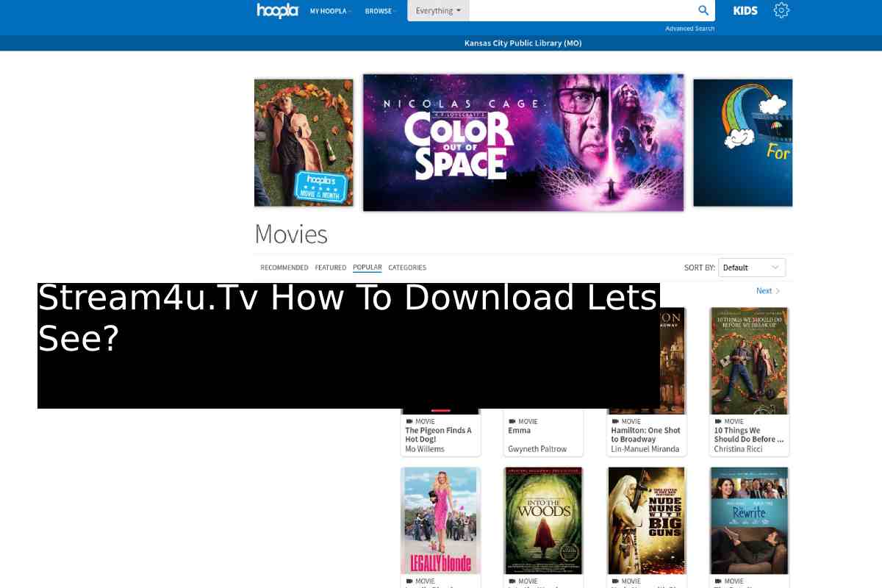Click camera icon on Pigeon movie card
The width and height of the screenshot is (882, 588).
click(x=409, y=422)
